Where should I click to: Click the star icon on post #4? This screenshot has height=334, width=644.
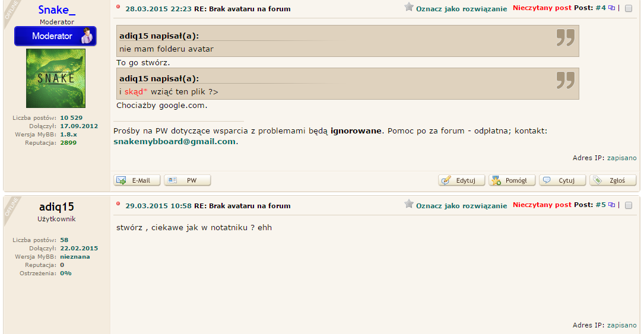pos(409,7)
